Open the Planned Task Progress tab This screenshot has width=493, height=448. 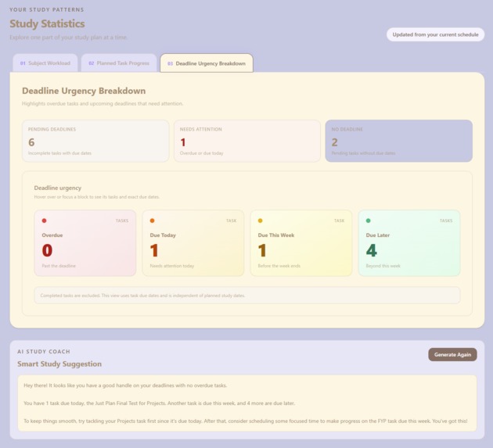(119, 63)
